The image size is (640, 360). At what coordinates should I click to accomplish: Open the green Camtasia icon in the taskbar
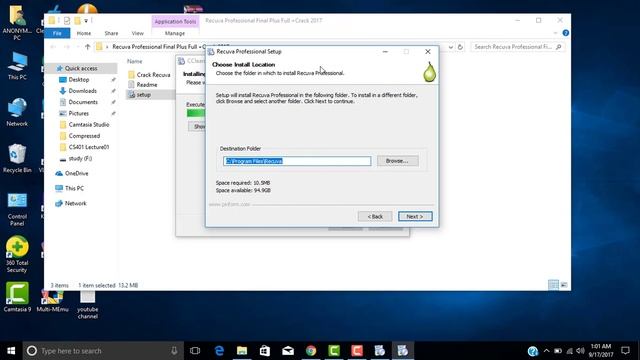coord(334,351)
